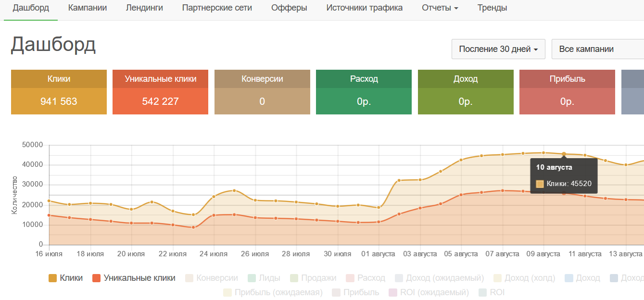Click the Конверсии stat card
The width and height of the screenshot is (644, 300).
[x=262, y=92]
